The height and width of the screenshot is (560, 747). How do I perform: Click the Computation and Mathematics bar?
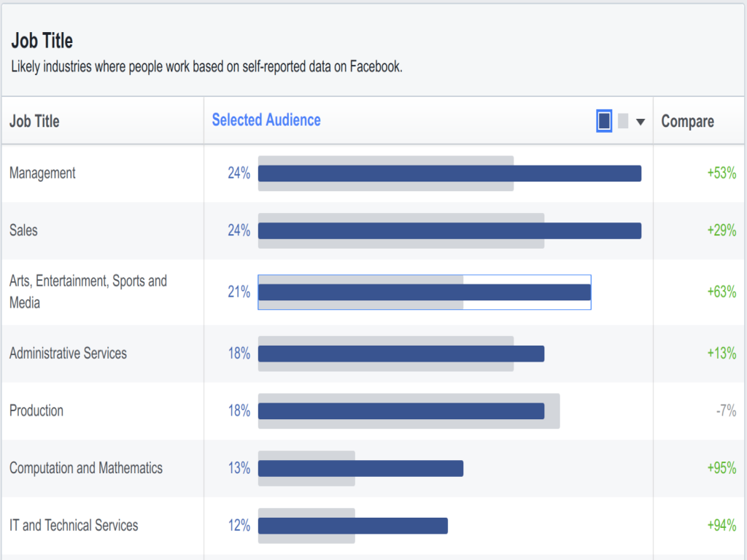(x=360, y=469)
